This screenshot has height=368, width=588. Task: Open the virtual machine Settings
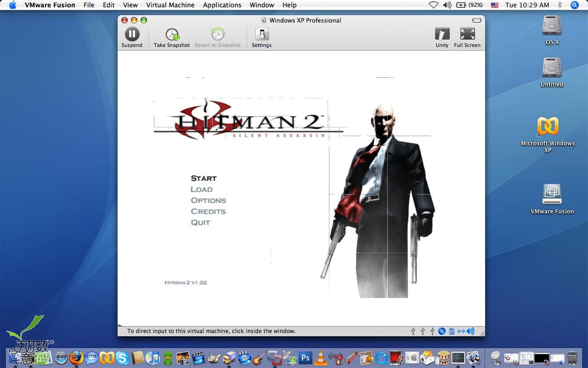[261, 37]
